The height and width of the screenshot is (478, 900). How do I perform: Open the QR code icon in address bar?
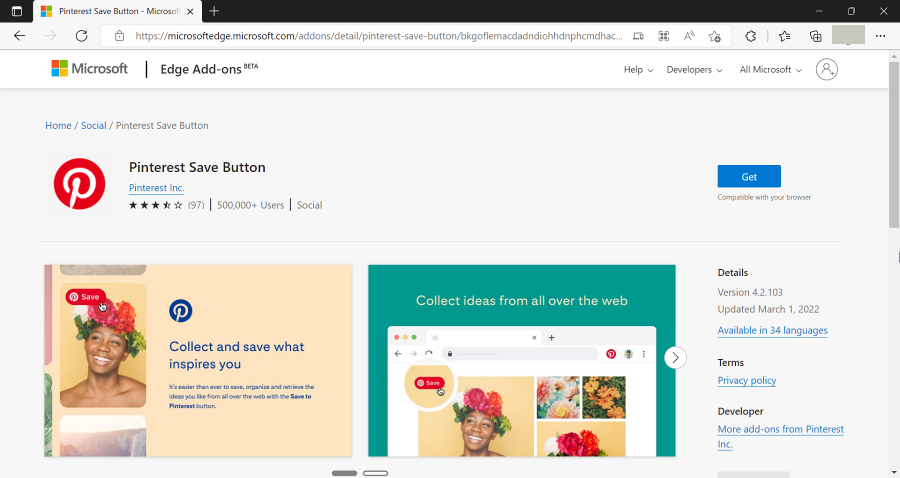664,36
